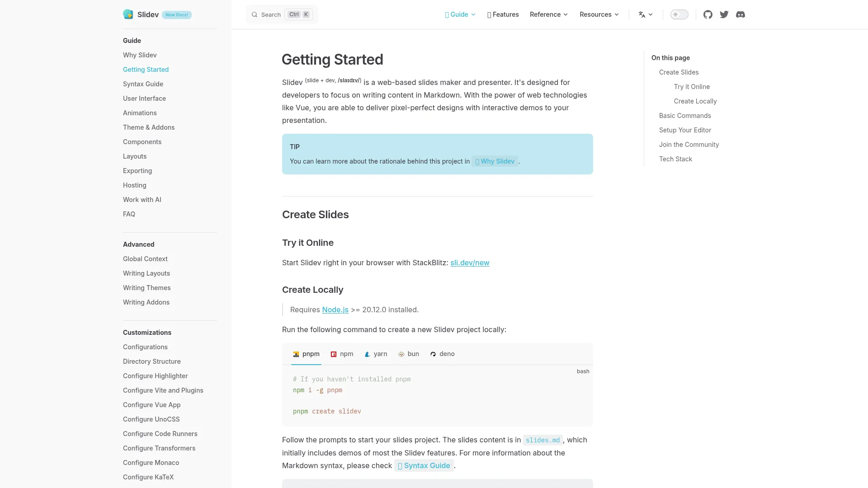Open Animations sidebar page
The image size is (868, 488).
(x=140, y=113)
